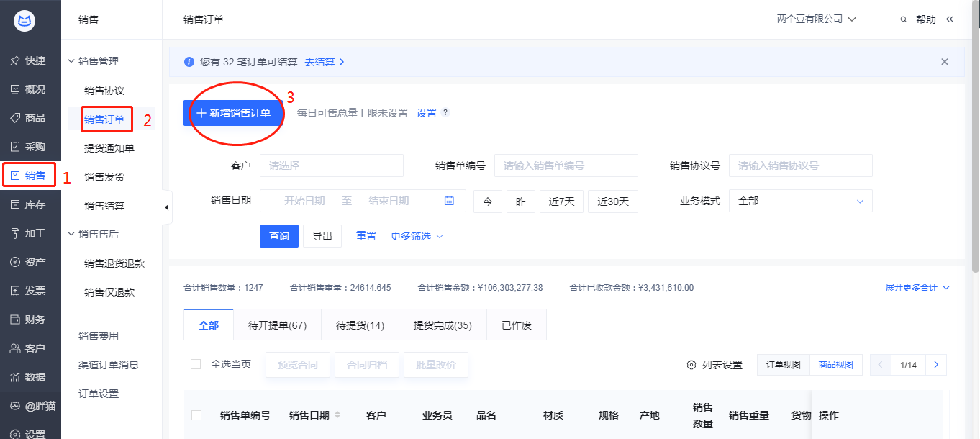
Task: Select the 商品 module in the sidebar
Action: [x=30, y=118]
